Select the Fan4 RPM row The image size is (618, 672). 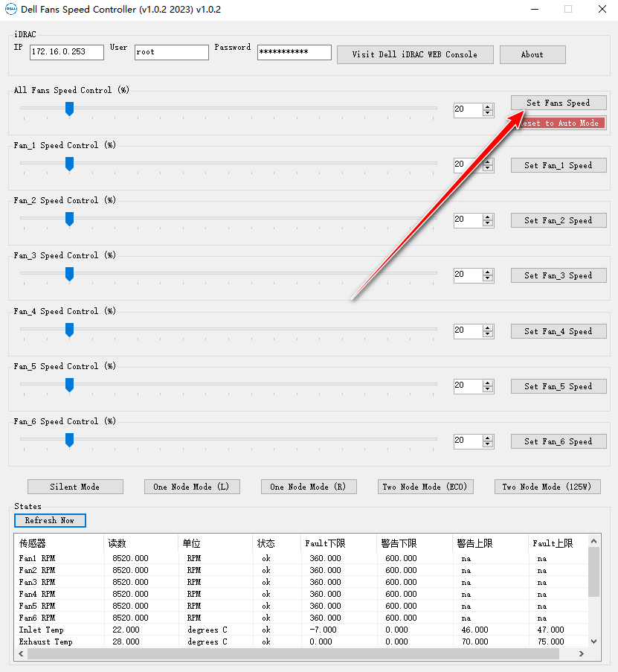[x=301, y=594]
